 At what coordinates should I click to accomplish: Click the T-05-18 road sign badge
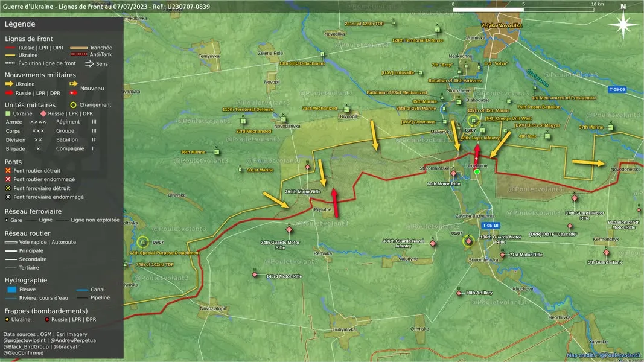click(490, 225)
